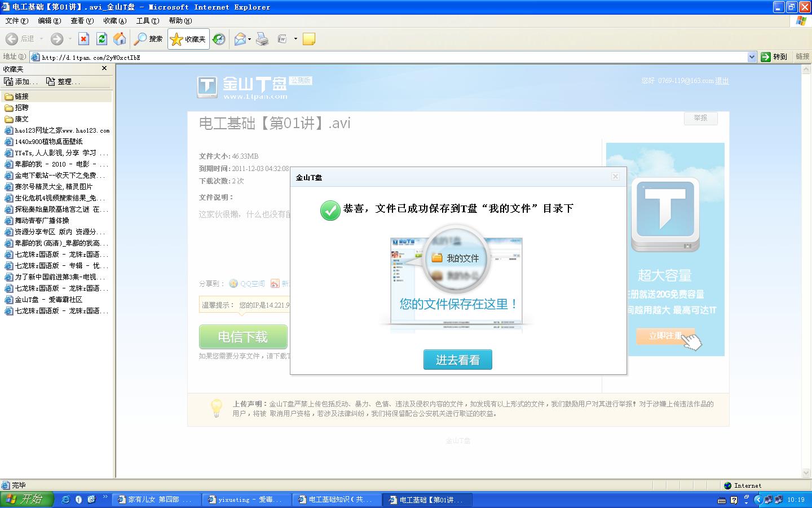Open the history panel icon
The width and height of the screenshot is (812, 508).
tap(219, 38)
